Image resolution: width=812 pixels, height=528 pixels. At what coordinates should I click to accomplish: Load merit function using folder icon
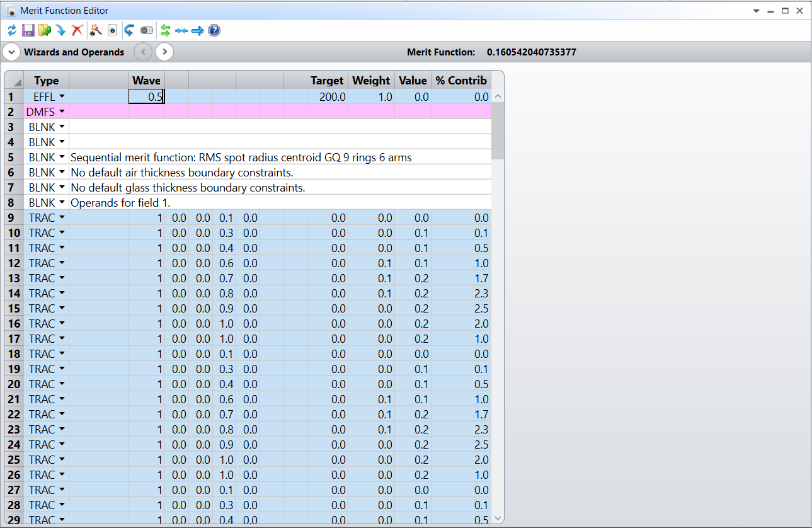[44, 30]
